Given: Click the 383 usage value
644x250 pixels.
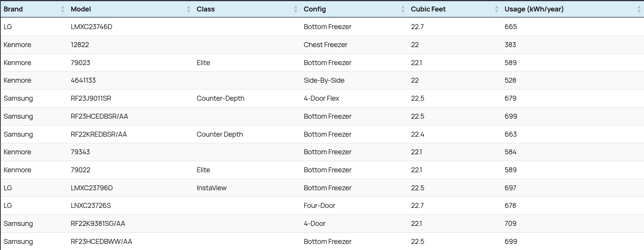Looking at the screenshot, I should (510, 45).
